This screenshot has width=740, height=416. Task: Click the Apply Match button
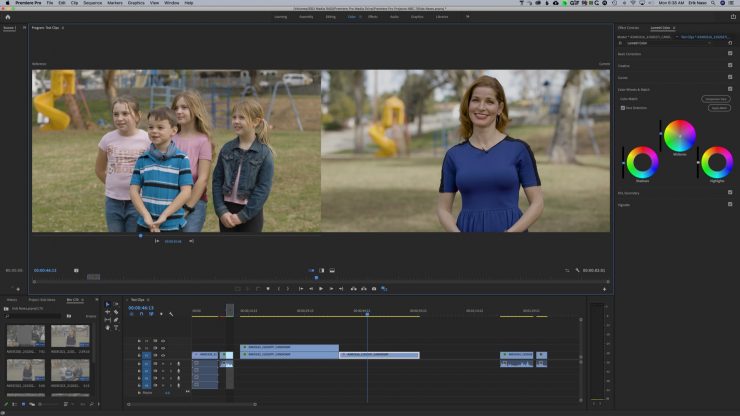tap(718, 108)
